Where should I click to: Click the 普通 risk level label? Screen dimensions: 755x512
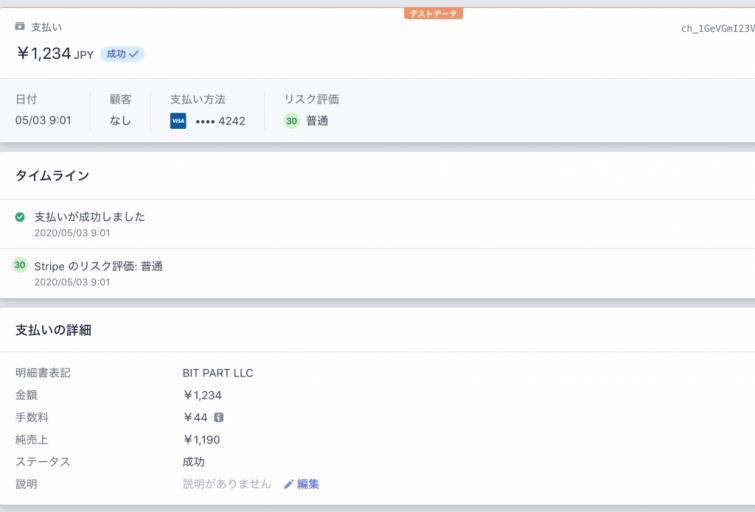coord(318,121)
